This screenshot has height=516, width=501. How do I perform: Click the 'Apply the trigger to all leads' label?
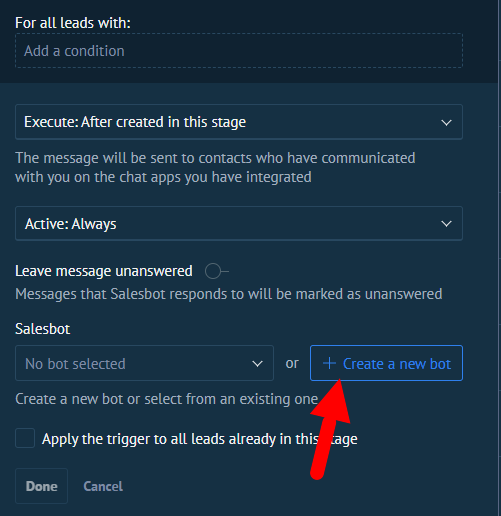pos(200,439)
